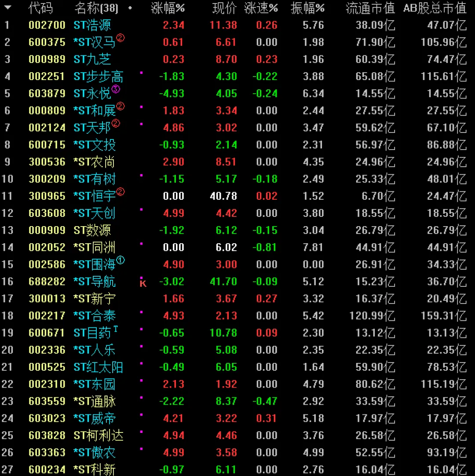Select stock code 000809
Viewport: 475px width, 476px height.
point(47,110)
